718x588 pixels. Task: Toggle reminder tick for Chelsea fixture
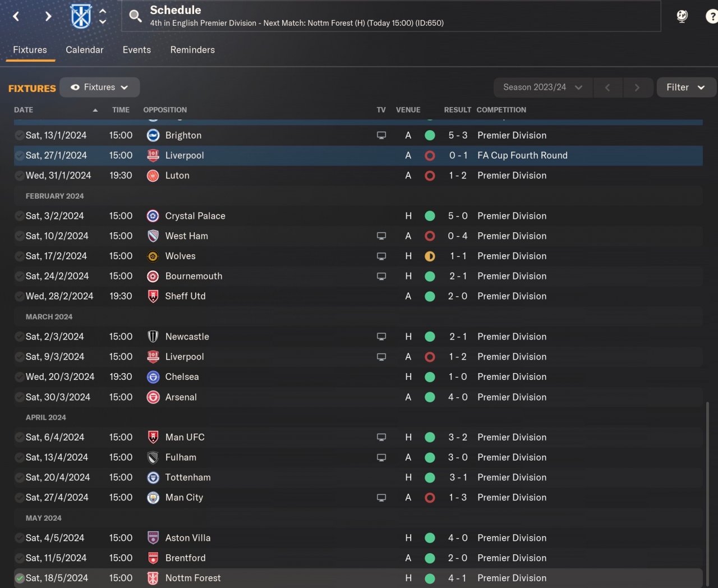tap(20, 377)
